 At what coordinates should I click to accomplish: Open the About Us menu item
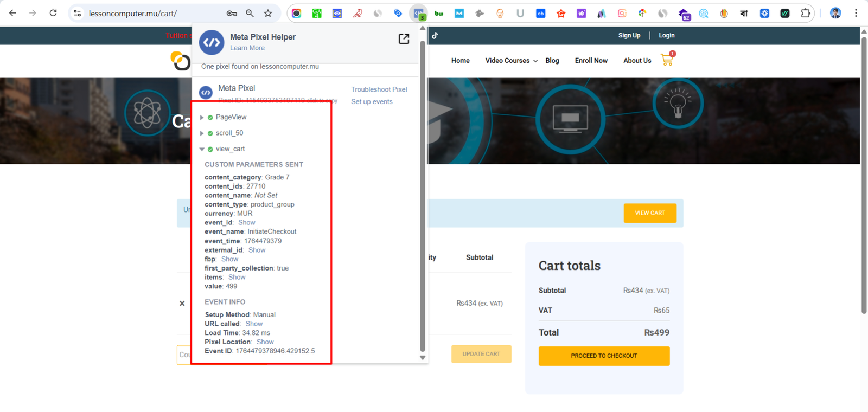(x=637, y=61)
